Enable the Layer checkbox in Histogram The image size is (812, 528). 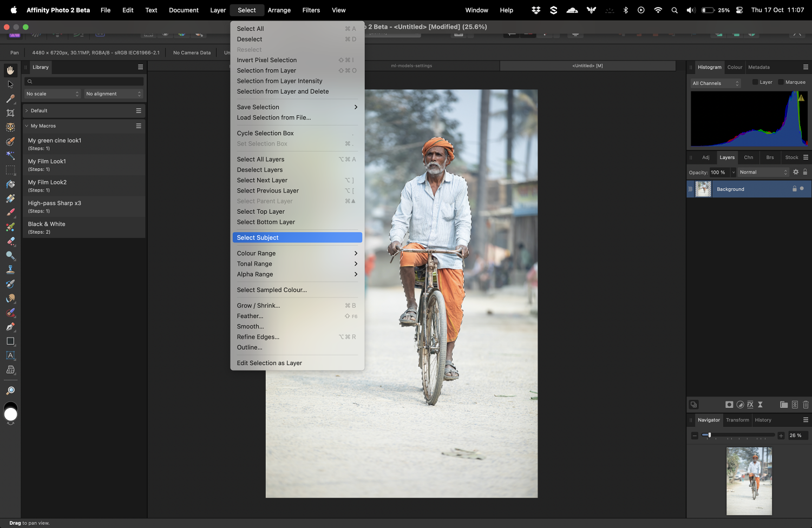755,82
